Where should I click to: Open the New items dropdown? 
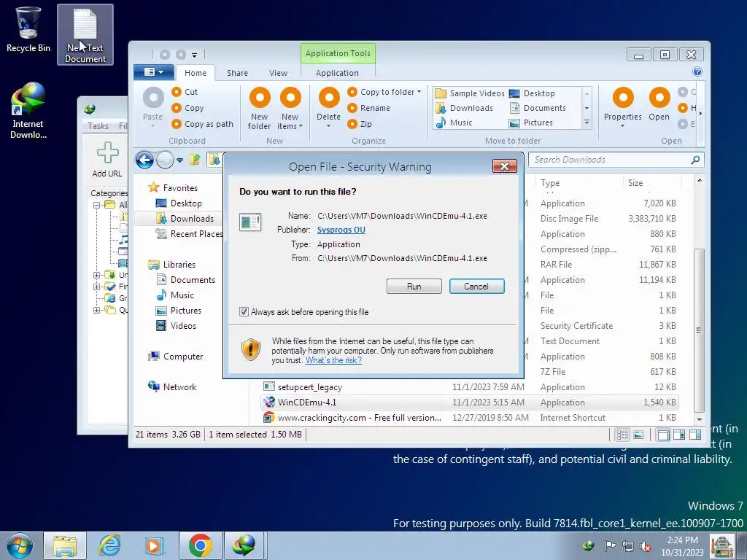(290, 122)
